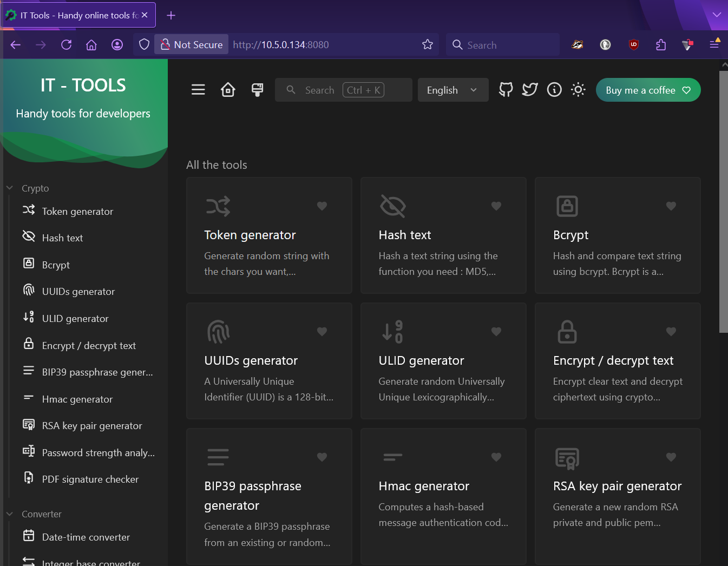The width and height of the screenshot is (728, 566).
Task: Bookmark this page with the star icon
Action: tap(428, 45)
